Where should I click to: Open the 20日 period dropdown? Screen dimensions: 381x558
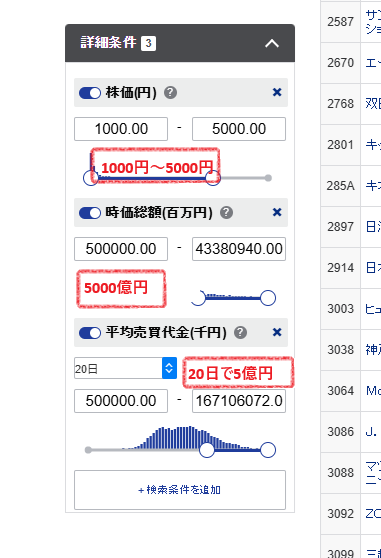(x=125, y=368)
